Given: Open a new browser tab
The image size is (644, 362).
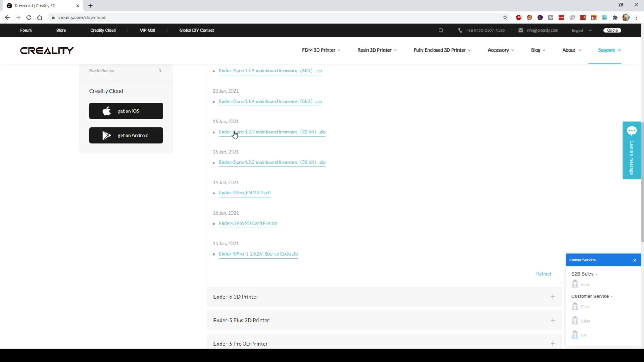Looking at the screenshot, I should 91,6.
